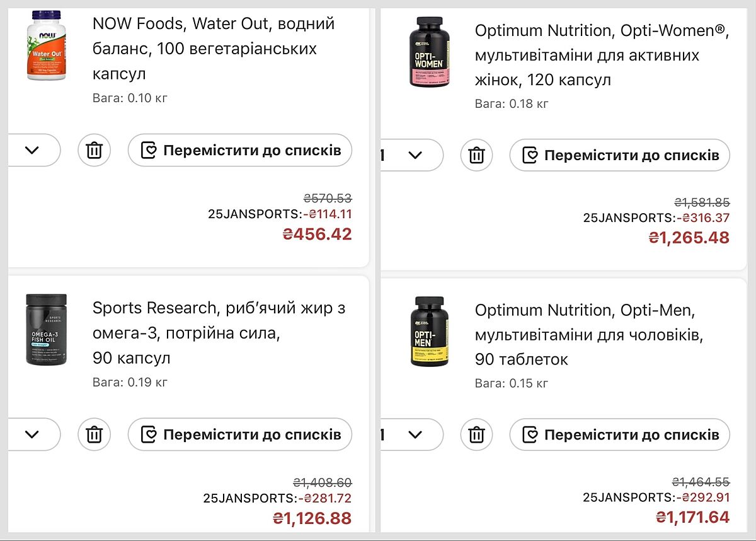View Opti-Men bottle thumbnail

pyautogui.click(x=430, y=331)
